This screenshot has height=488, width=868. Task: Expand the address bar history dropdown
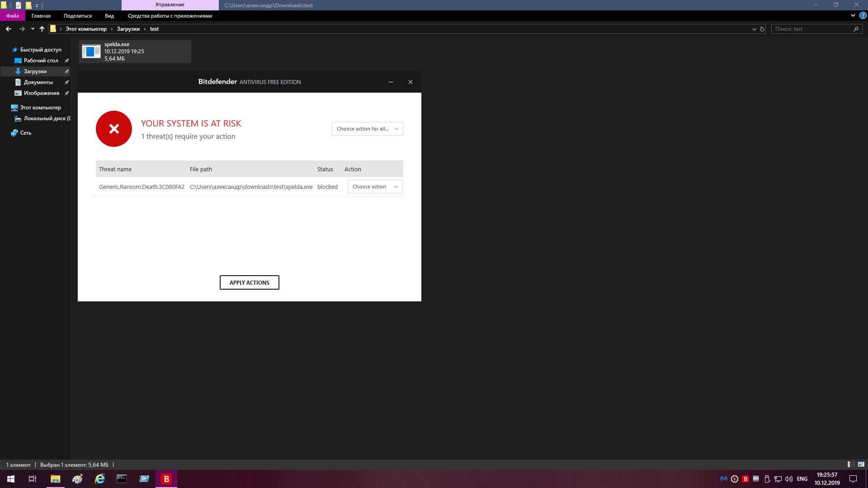(x=754, y=29)
